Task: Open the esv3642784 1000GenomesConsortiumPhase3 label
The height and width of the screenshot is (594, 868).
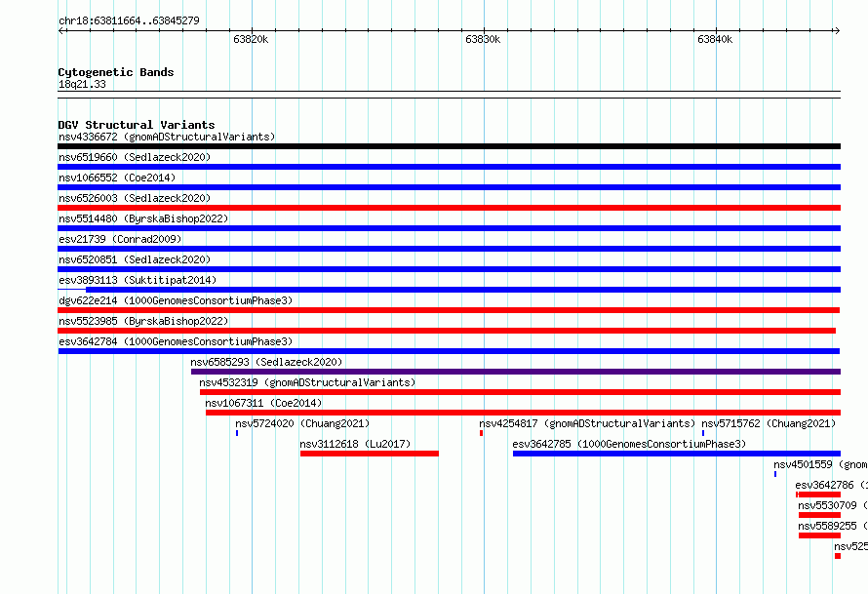Action: (x=176, y=341)
